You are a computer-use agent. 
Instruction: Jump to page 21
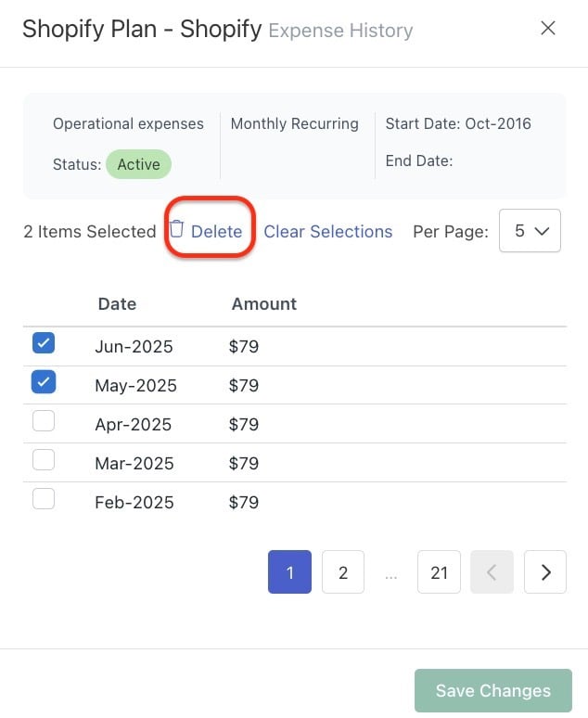pos(439,572)
